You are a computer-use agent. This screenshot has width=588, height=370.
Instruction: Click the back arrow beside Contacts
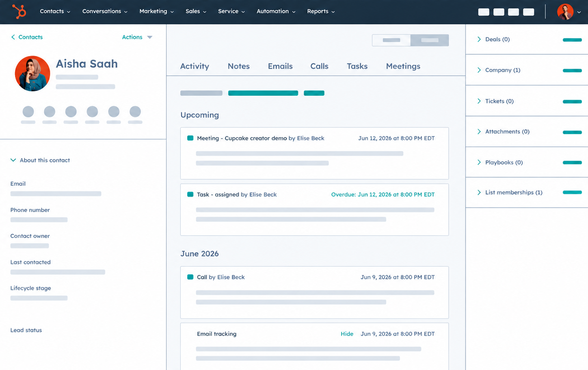(x=13, y=37)
